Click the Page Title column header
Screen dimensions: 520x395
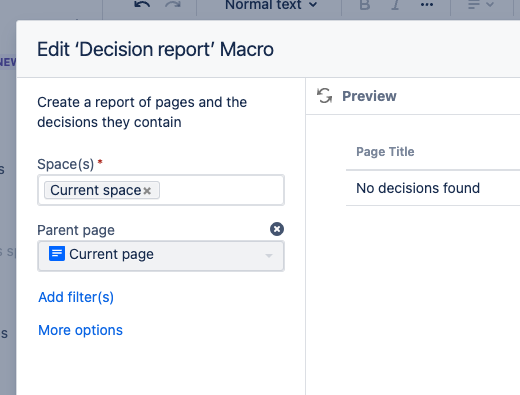pyautogui.click(x=385, y=152)
